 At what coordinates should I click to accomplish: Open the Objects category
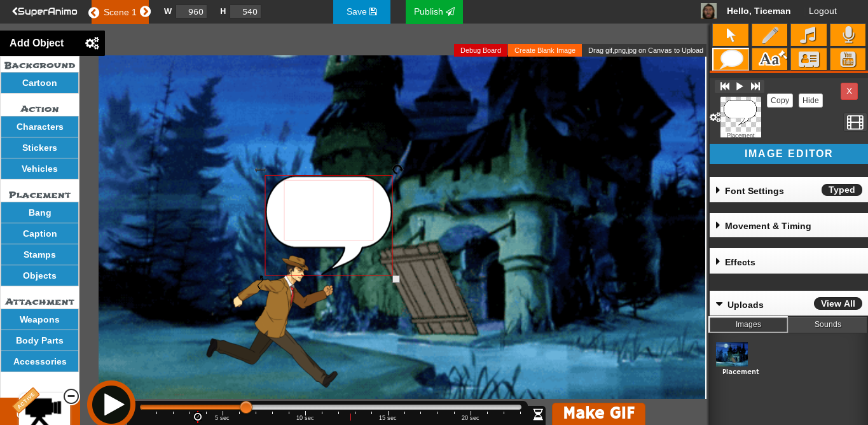(x=39, y=275)
